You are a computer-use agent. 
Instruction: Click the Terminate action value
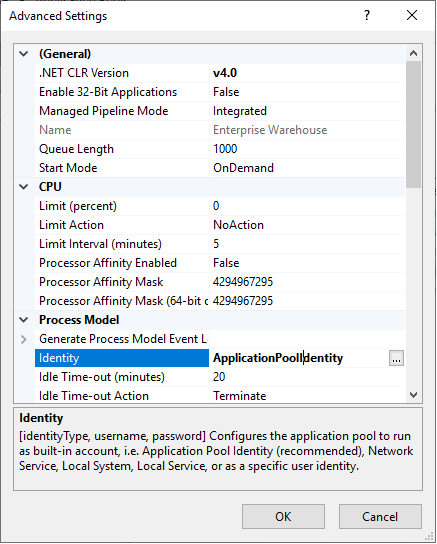[x=307, y=396]
